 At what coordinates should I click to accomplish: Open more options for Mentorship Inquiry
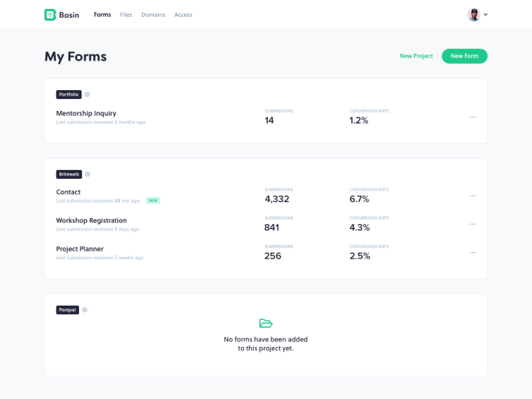(472, 117)
